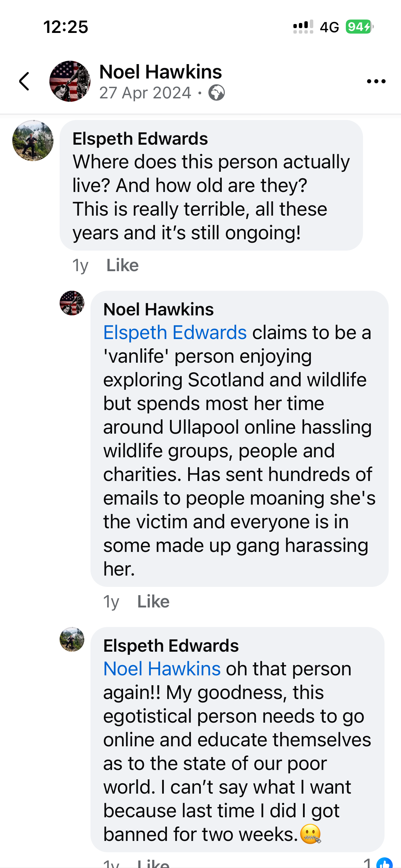The width and height of the screenshot is (401, 868).
Task: Tap the Elspeth Edwards author name on the last reply
Action: (171, 646)
